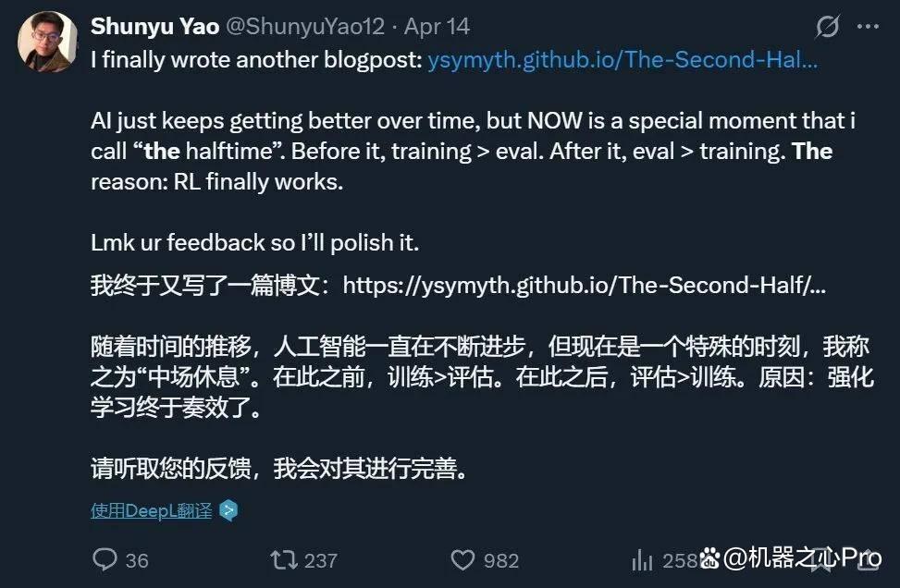Open the ysymyth.github.io blogpost link
This screenshot has height=588, width=900.
coord(623,60)
